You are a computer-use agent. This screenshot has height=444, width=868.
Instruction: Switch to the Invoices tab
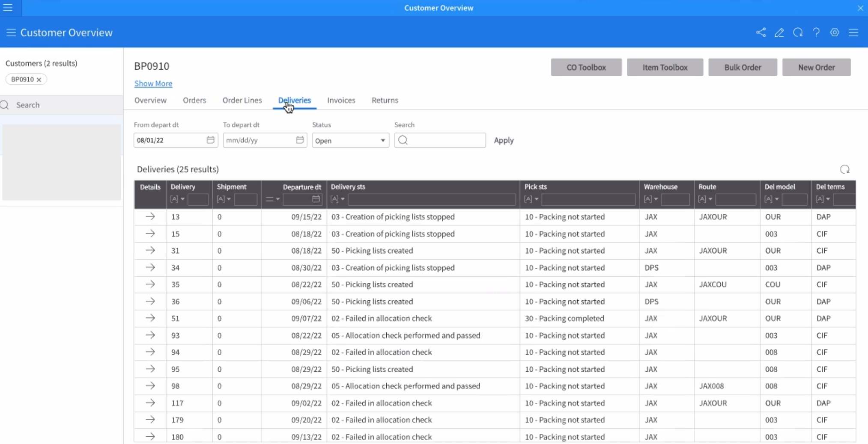(341, 100)
